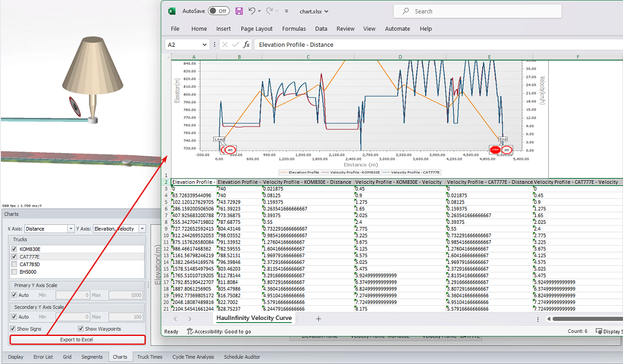Click the Insert Function fx icon
The width and height of the screenshot is (623, 364).
click(x=247, y=45)
